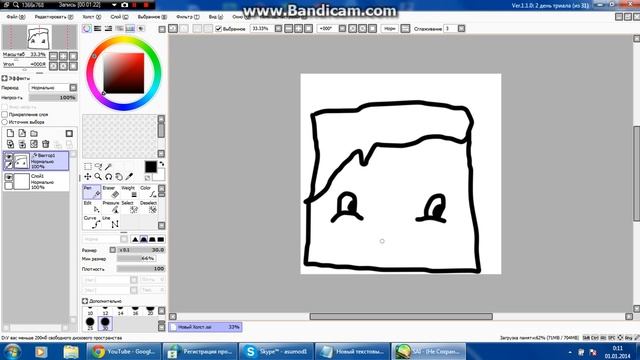640x360 pixels.
Task: Toggle the Эффекты section checkbox
Action: 5,78
